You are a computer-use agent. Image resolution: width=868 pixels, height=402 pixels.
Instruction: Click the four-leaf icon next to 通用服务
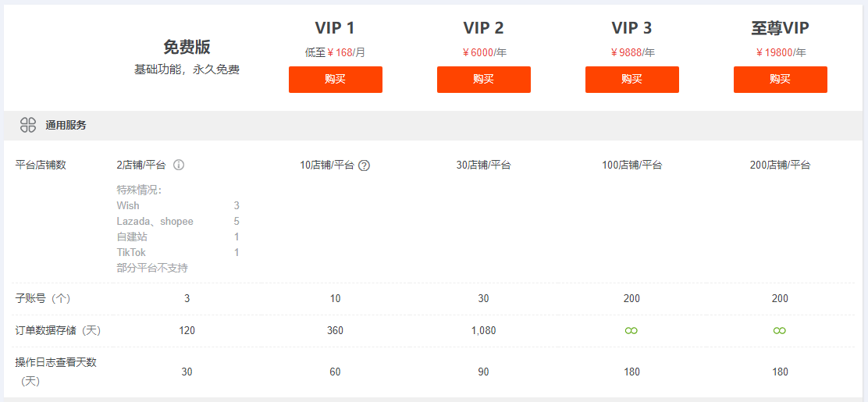(x=28, y=125)
